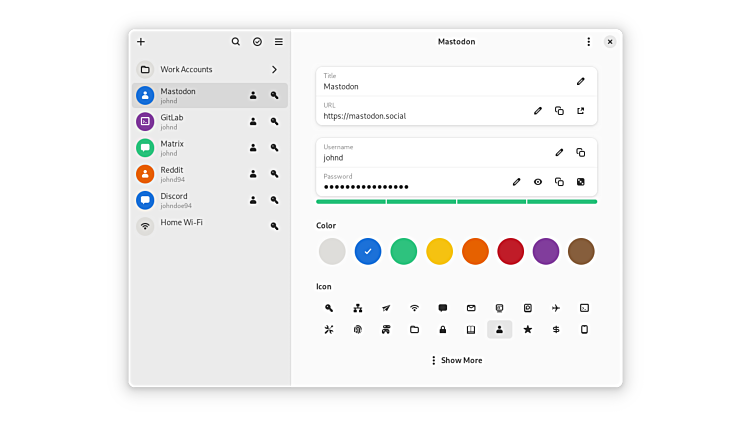The height and width of the screenshot is (423, 752).
Task: Open the entry's three-dot menu
Action: 588,42
